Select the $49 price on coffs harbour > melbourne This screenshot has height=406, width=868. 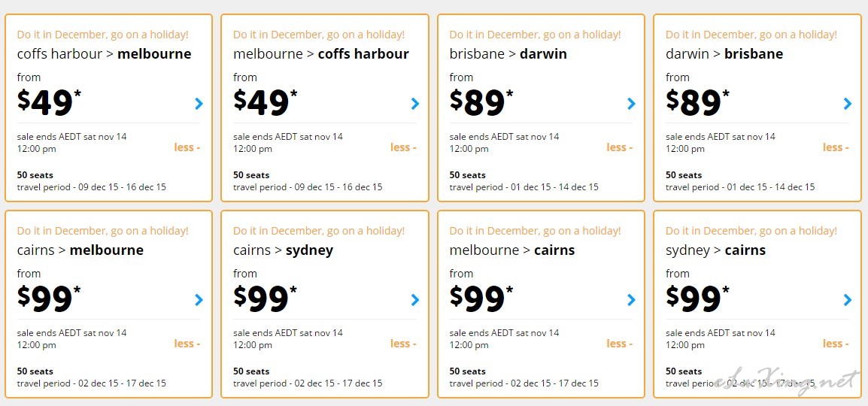pyautogui.click(x=50, y=102)
